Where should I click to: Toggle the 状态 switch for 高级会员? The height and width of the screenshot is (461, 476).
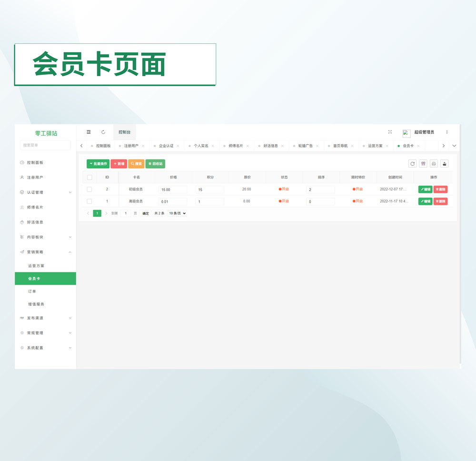(x=284, y=201)
